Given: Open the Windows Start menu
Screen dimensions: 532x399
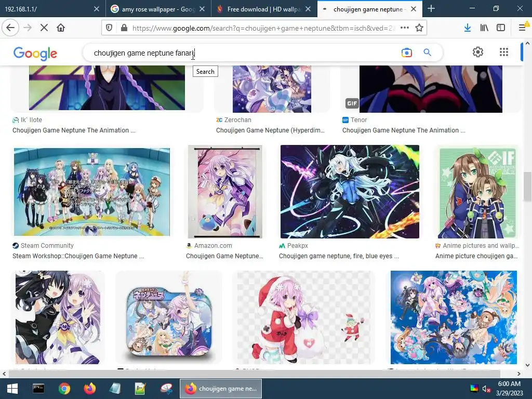Looking at the screenshot, I should pyautogui.click(x=12, y=389).
